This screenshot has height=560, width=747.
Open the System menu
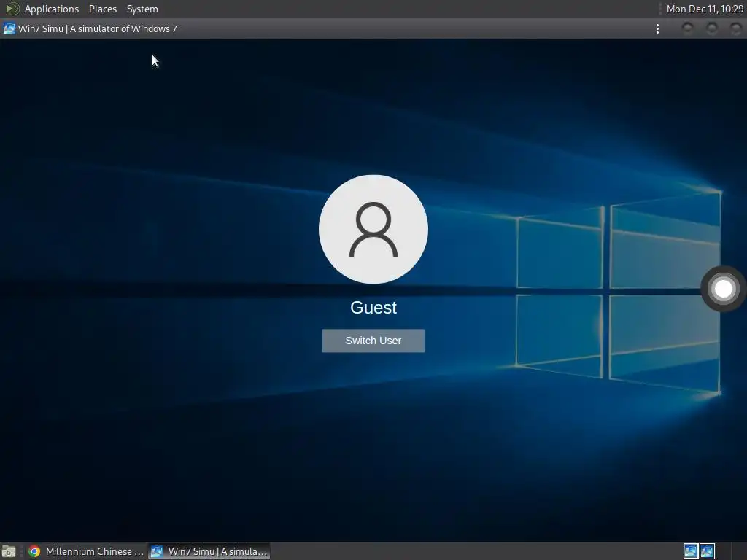pos(142,9)
